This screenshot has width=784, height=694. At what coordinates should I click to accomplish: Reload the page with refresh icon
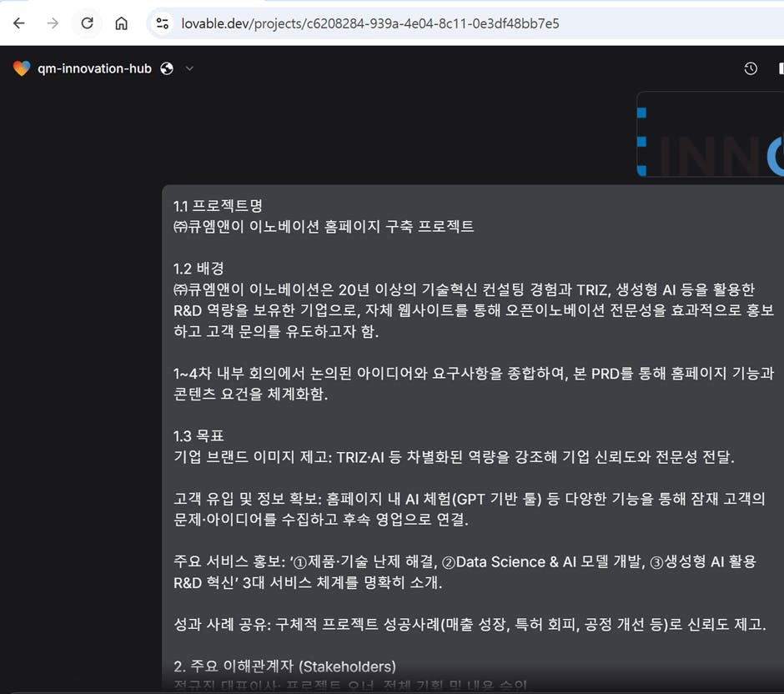pos(87,23)
